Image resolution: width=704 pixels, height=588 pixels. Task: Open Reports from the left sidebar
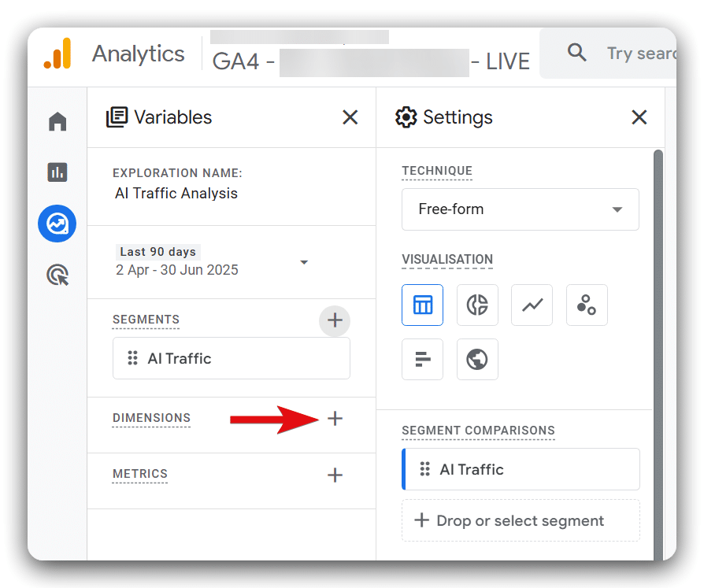57,172
